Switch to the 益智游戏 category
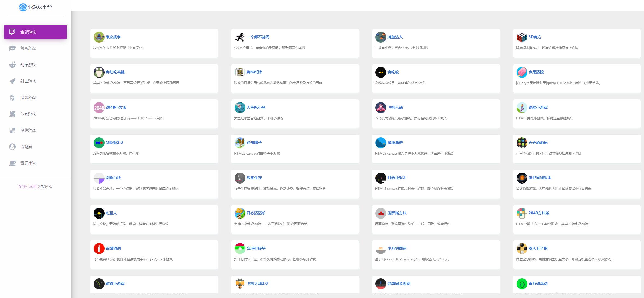The image size is (644, 298). tap(28, 48)
